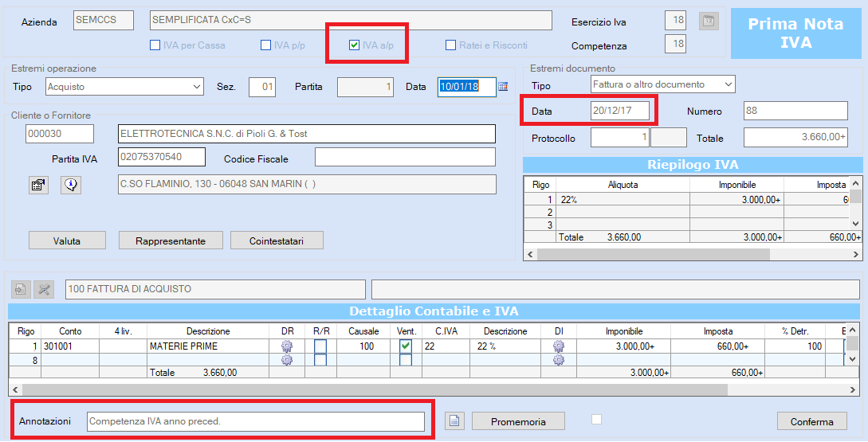Click Riepilogo IVA horizontal scrollbar right arrow
868x442 pixels.
pyautogui.click(x=857, y=255)
